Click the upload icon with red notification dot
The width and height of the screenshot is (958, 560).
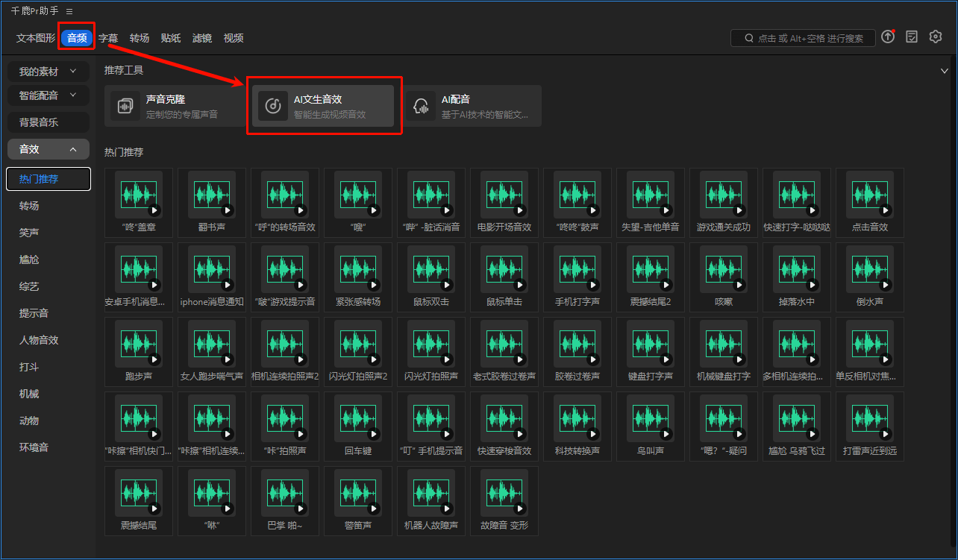887,36
